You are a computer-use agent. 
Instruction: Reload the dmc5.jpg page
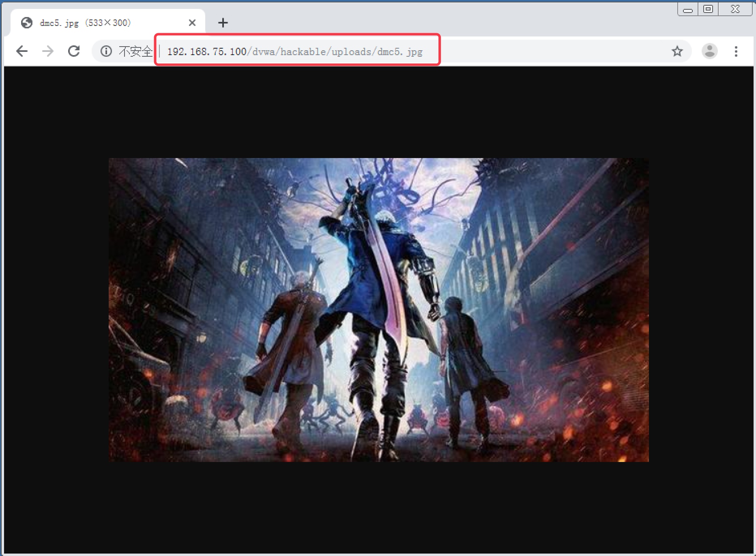[x=74, y=51]
